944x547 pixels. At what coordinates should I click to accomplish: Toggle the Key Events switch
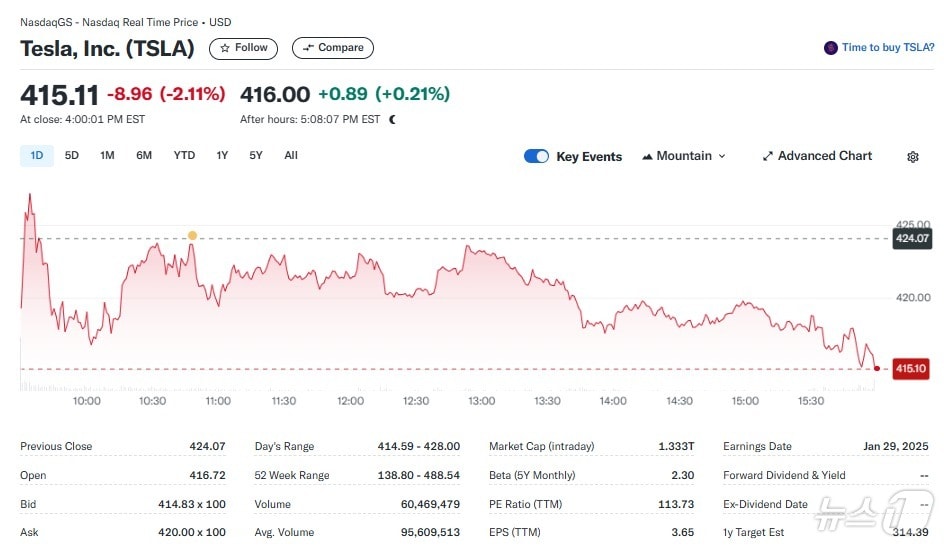pos(537,156)
